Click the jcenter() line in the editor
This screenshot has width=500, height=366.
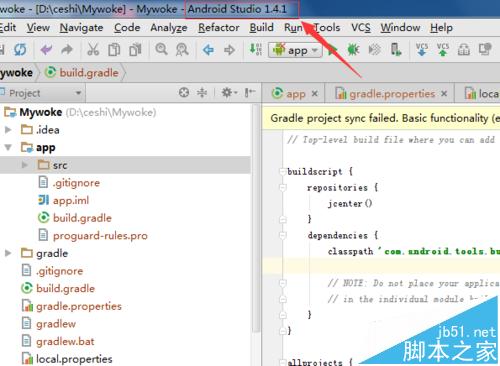pyautogui.click(x=350, y=203)
